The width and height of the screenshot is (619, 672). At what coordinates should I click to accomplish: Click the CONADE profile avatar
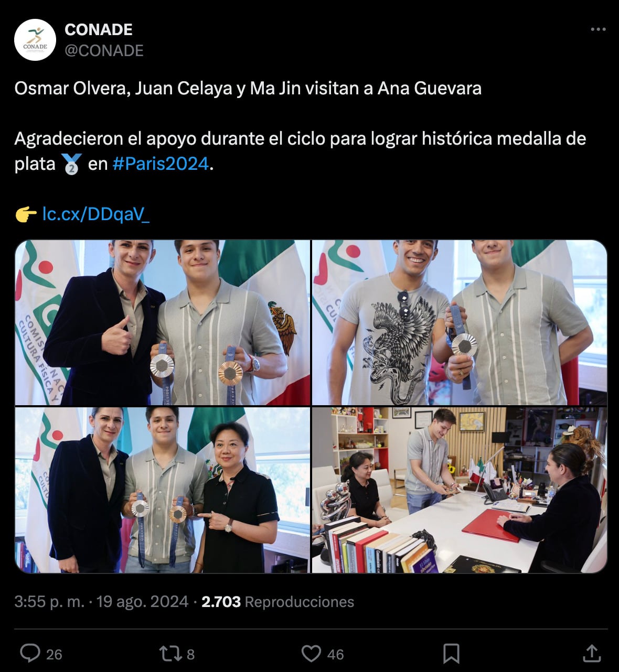pyautogui.click(x=35, y=40)
